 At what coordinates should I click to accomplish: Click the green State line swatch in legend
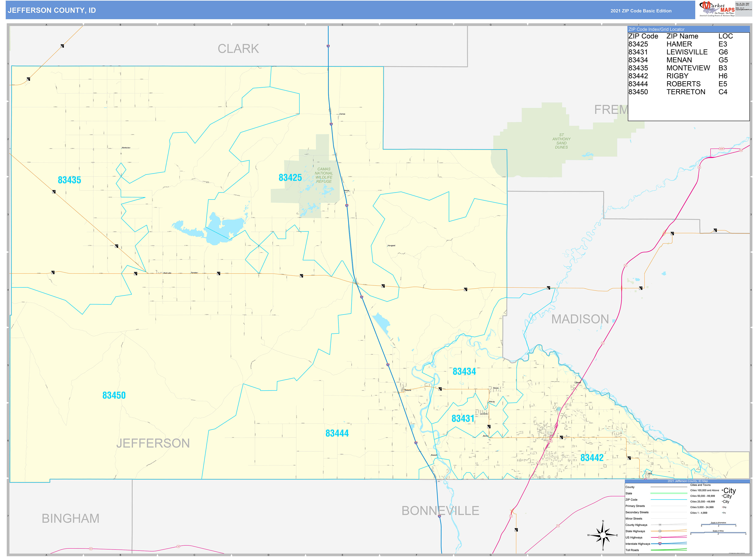(669, 493)
